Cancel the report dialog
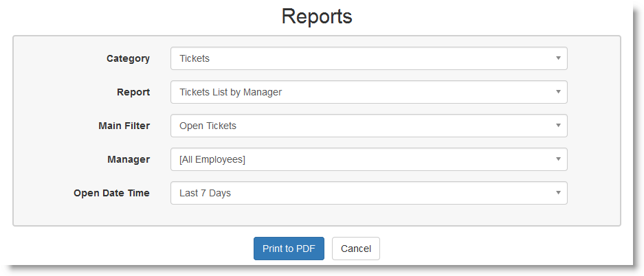The width and height of the screenshot is (644, 276). tap(355, 249)
